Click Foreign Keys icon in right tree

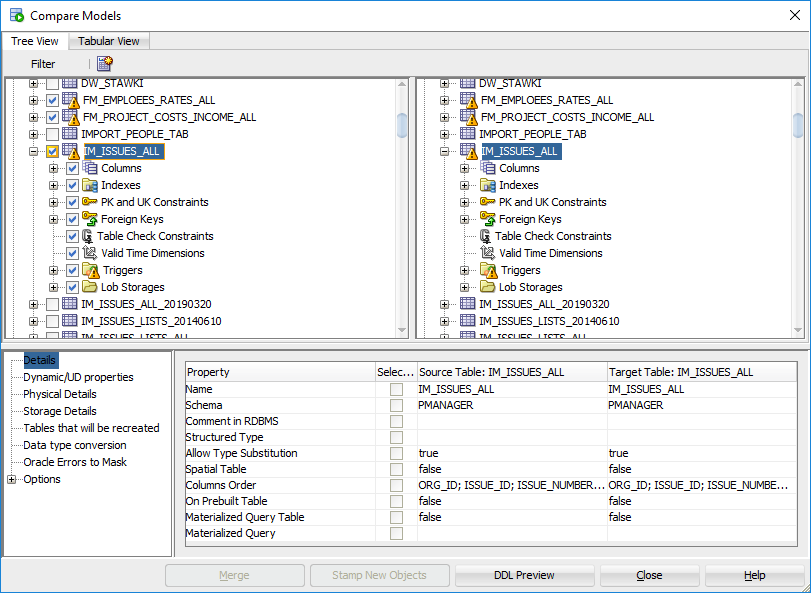[x=488, y=219]
